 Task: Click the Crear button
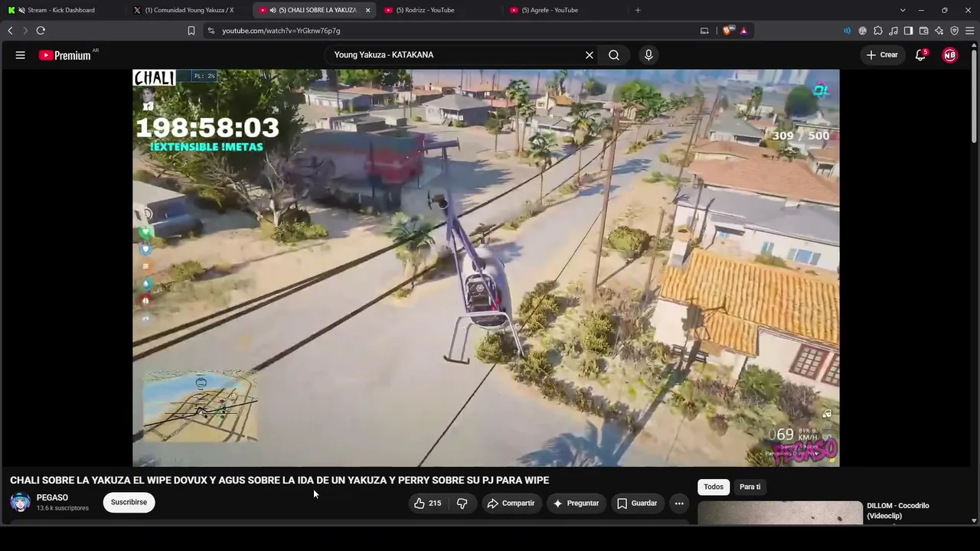(881, 55)
